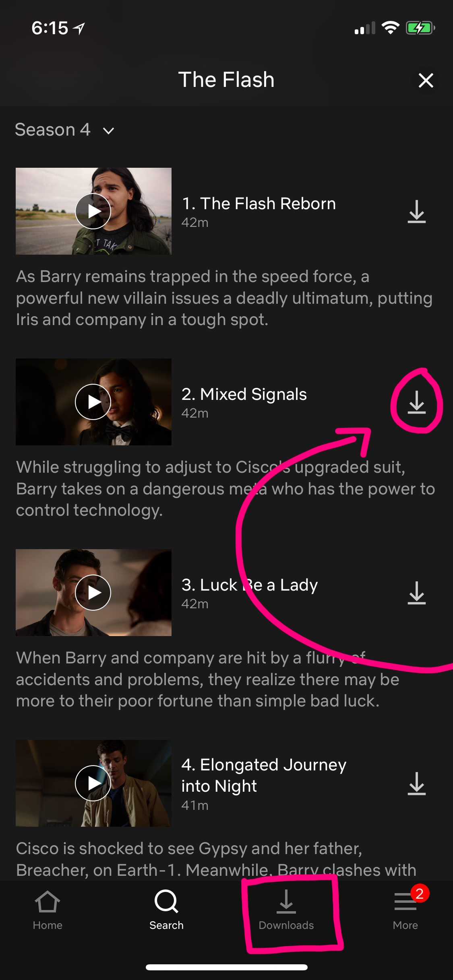Download episode 3 Luck Be a Lady
This screenshot has width=453, height=980.
click(x=416, y=593)
